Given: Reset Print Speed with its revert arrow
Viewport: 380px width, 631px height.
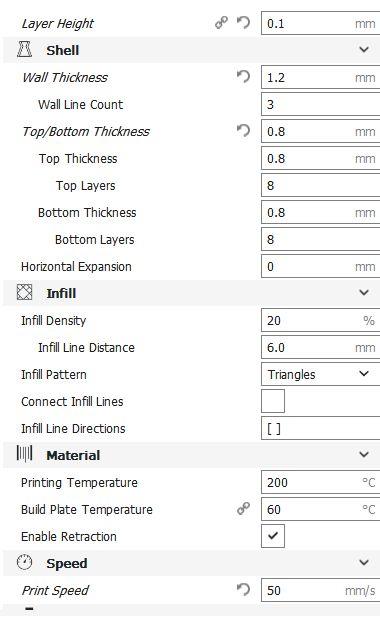Looking at the screenshot, I should (243, 590).
